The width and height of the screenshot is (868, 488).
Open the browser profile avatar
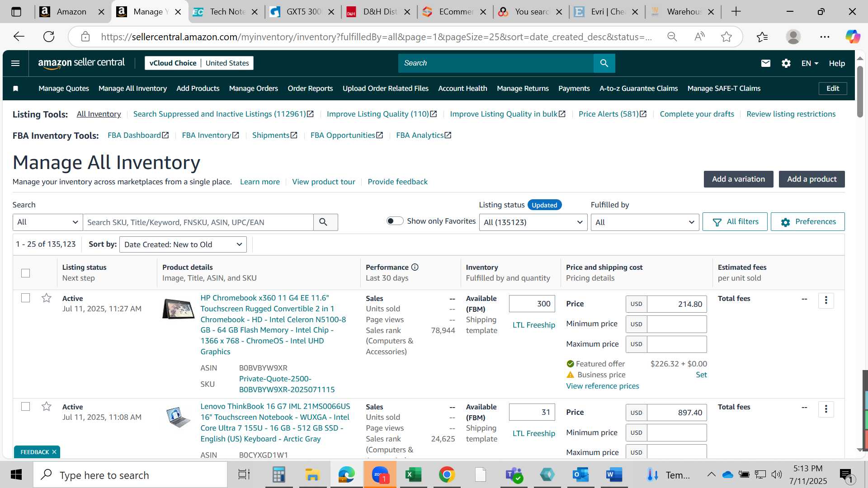point(793,37)
